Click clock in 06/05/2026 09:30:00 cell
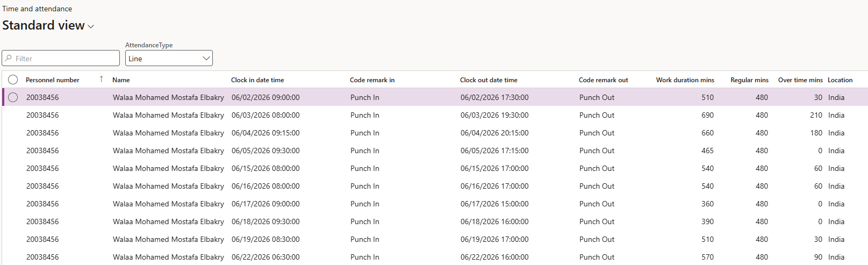This screenshot has height=265, width=868. click(x=266, y=151)
